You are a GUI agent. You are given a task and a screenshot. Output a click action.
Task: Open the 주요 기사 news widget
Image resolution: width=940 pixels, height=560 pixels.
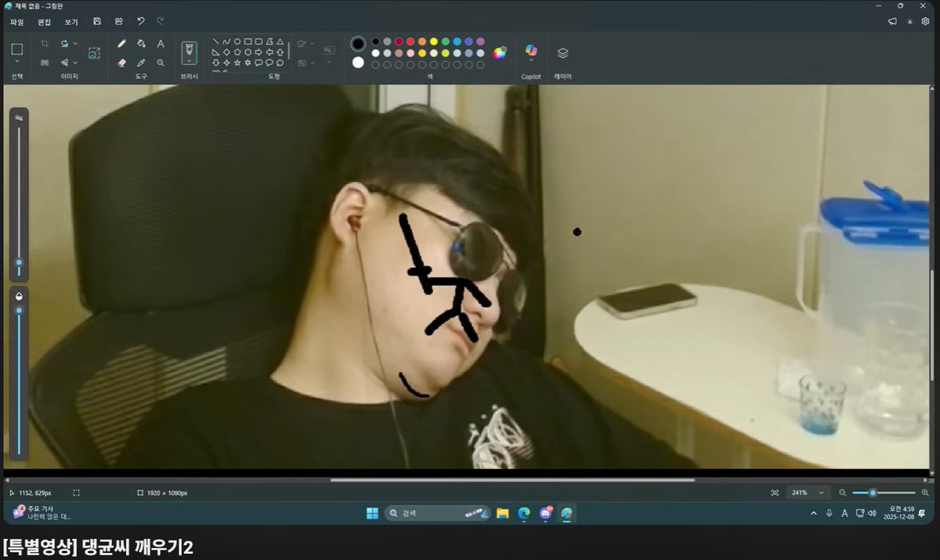[43, 513]
